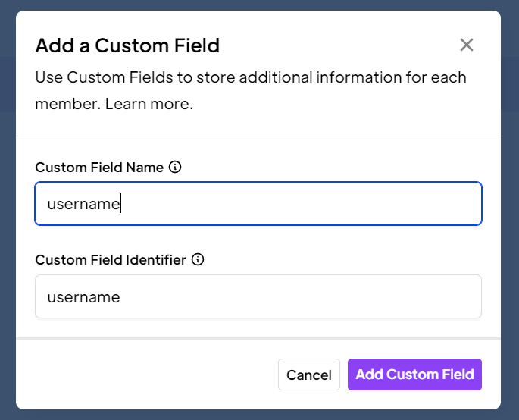Click the "Custom Field Identifier" label text
The image size is (519, 420).
point(111,260)
